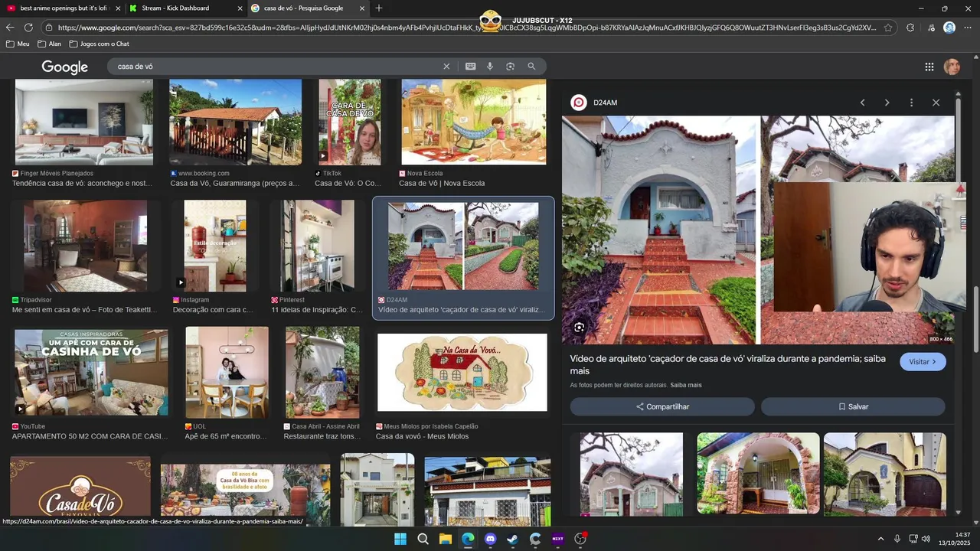Go to previous image in preview panel

click(862, 103)
